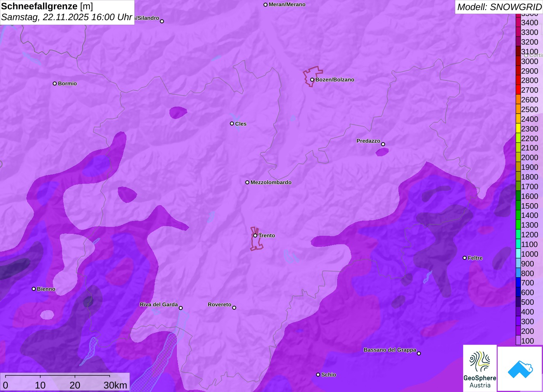This screenshot has height=392, width=543.
Task: Click the blue 700 m legend swatch
Action: pos(518,283)
